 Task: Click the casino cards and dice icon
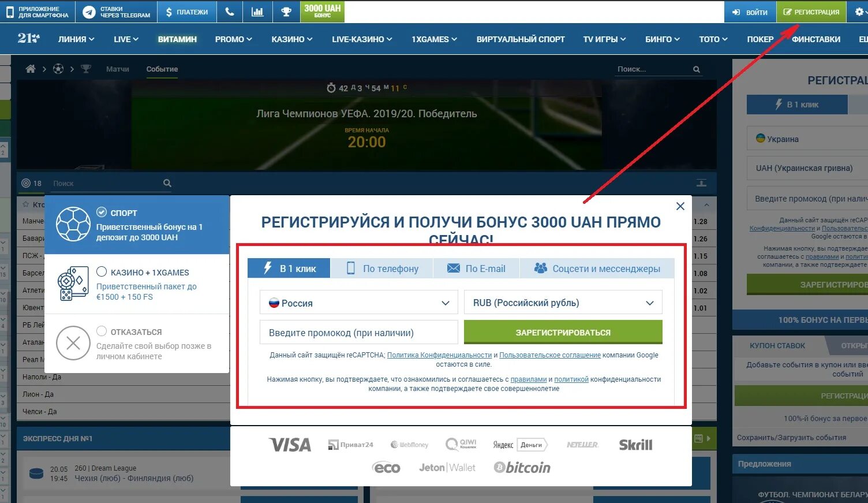pos(73,284)
